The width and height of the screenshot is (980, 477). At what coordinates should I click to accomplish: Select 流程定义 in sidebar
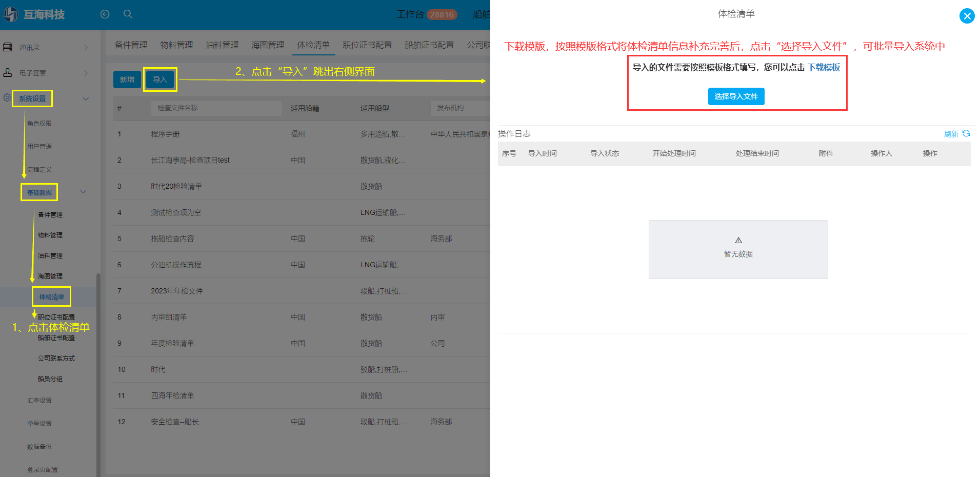(39, 169)
